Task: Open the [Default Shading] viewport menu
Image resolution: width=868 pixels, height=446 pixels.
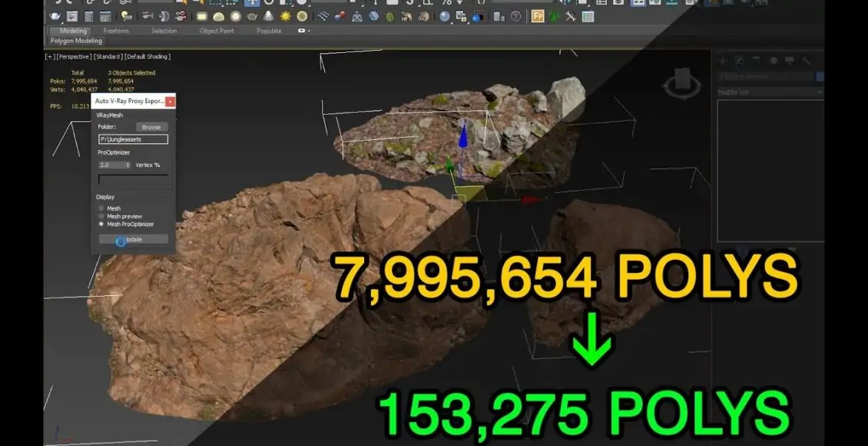Action: tap(147, 57)
